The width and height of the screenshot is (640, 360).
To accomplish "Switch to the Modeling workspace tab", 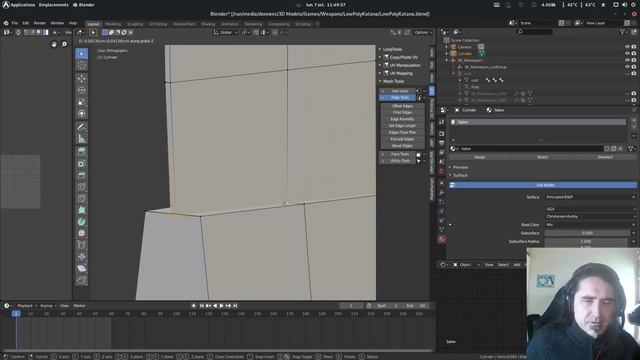I will click(113, 24).
